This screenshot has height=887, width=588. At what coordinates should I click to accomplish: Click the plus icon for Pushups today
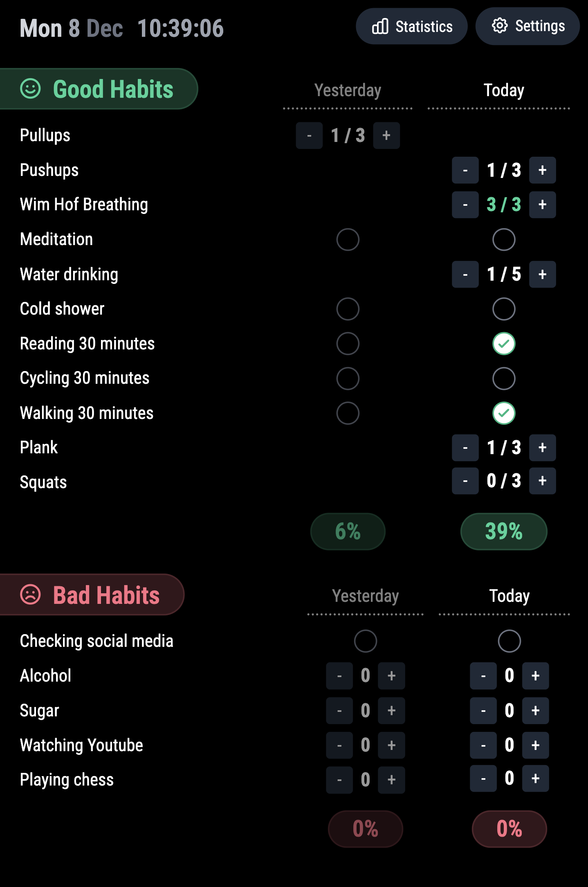tap(542, 170)
